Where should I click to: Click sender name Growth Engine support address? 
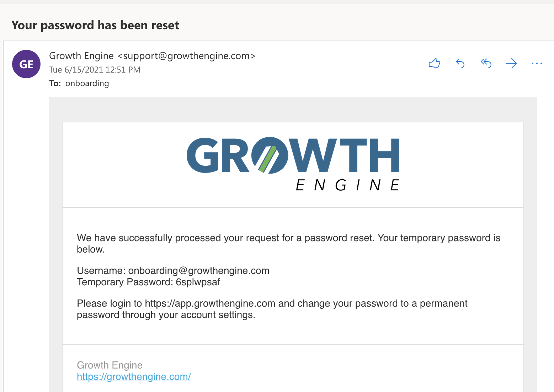point(152,56)
